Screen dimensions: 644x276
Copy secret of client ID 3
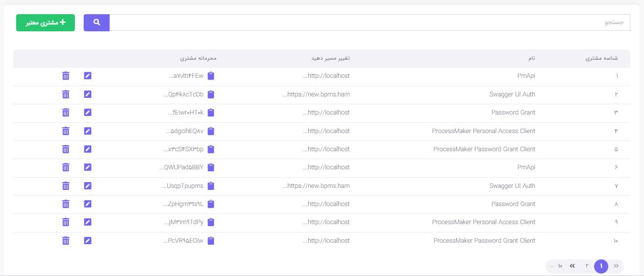211,113
